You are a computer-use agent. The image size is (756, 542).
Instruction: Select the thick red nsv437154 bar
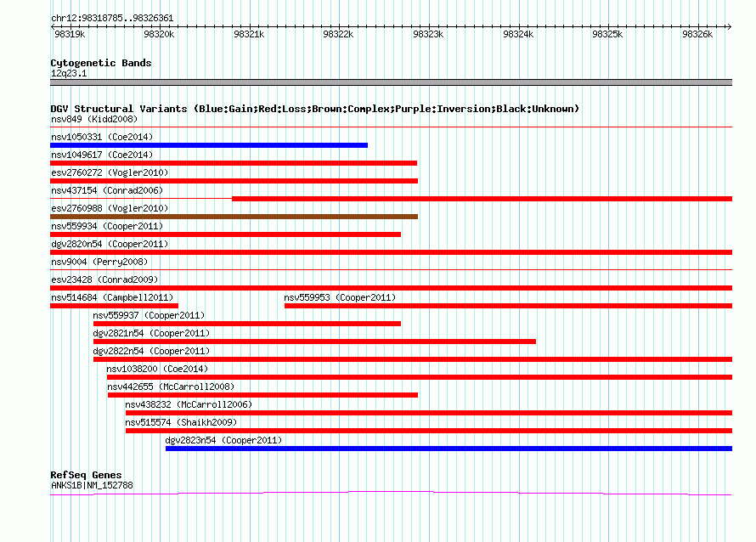[x=482, y=199]
